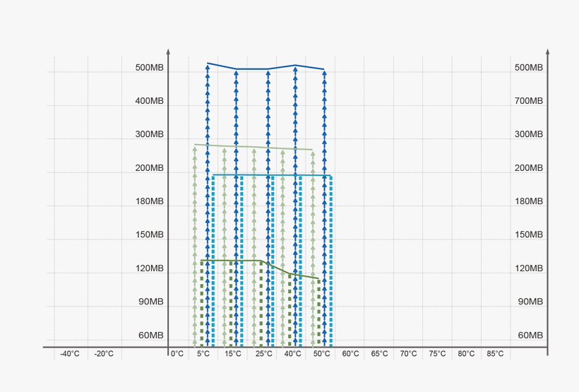Click the left axis 60MB label
The width and height of the screenshot is (579, 392).
150,335
